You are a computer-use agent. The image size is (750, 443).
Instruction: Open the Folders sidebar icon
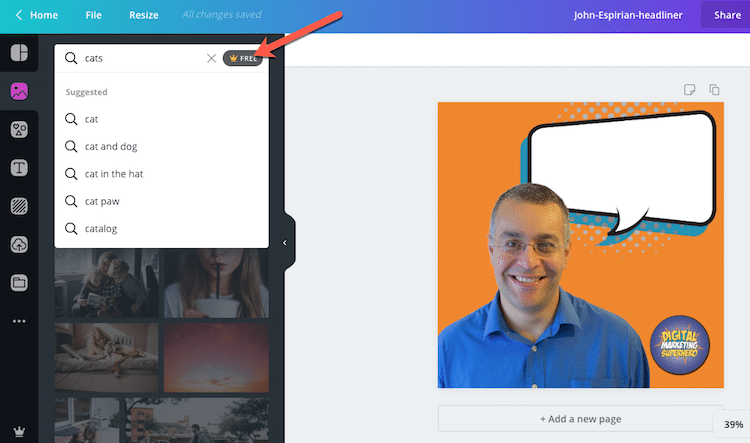tap(19, 282)
